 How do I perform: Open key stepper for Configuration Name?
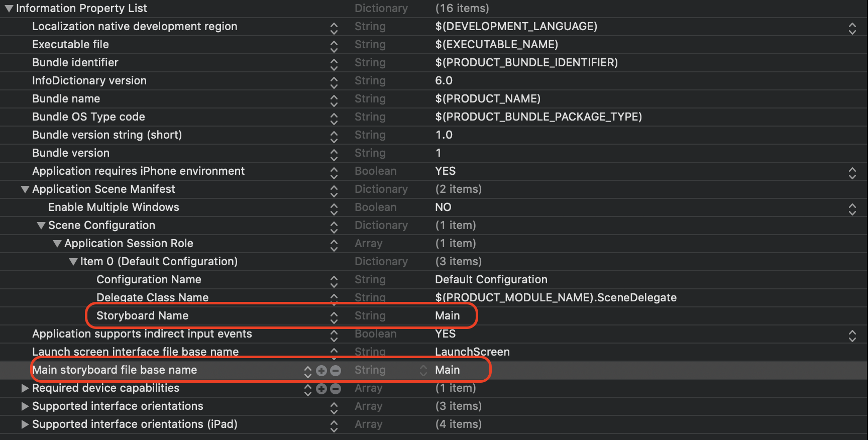tap(334, 281)
